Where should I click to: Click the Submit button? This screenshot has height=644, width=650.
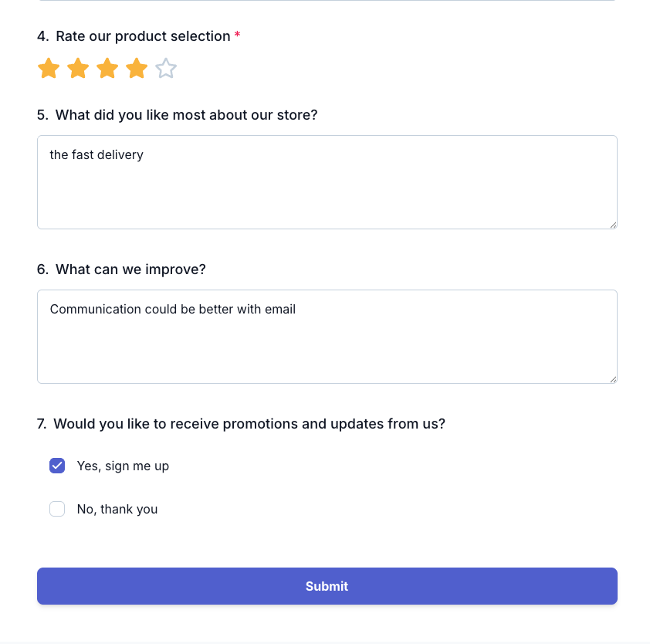tap(327, 586)
